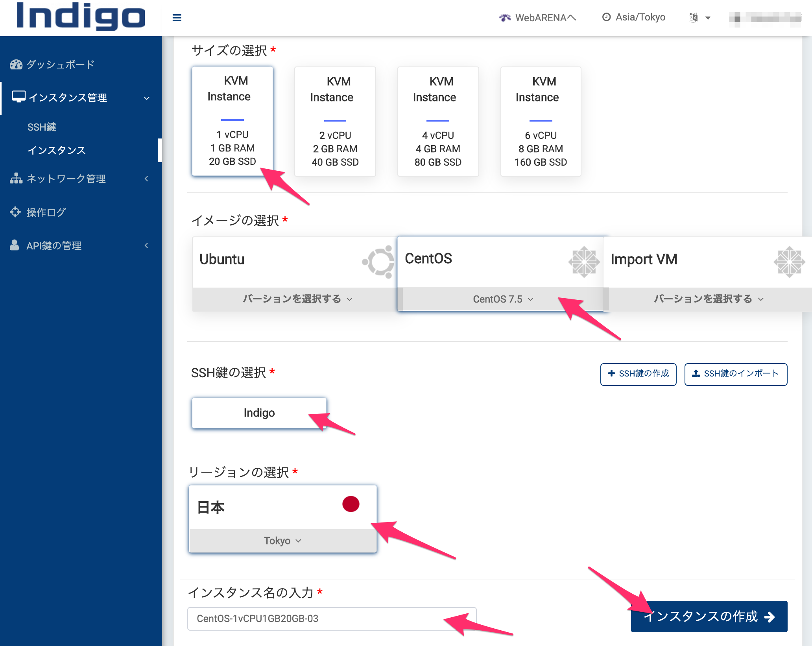Viewport: 812px width, 646px height.
Task: Click the user icon for API key management
Action: (x=15, y=245)
